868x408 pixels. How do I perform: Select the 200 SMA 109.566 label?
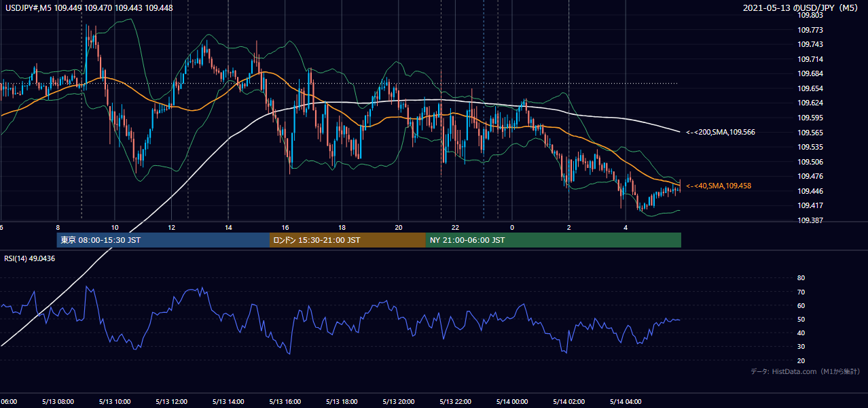pyautogui.click(x=721, y=132)
